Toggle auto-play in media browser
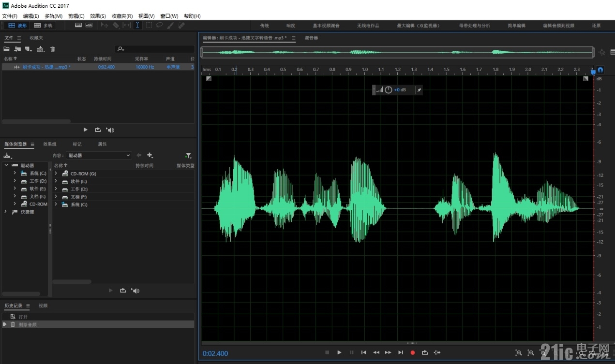 [x=135, y=291]
